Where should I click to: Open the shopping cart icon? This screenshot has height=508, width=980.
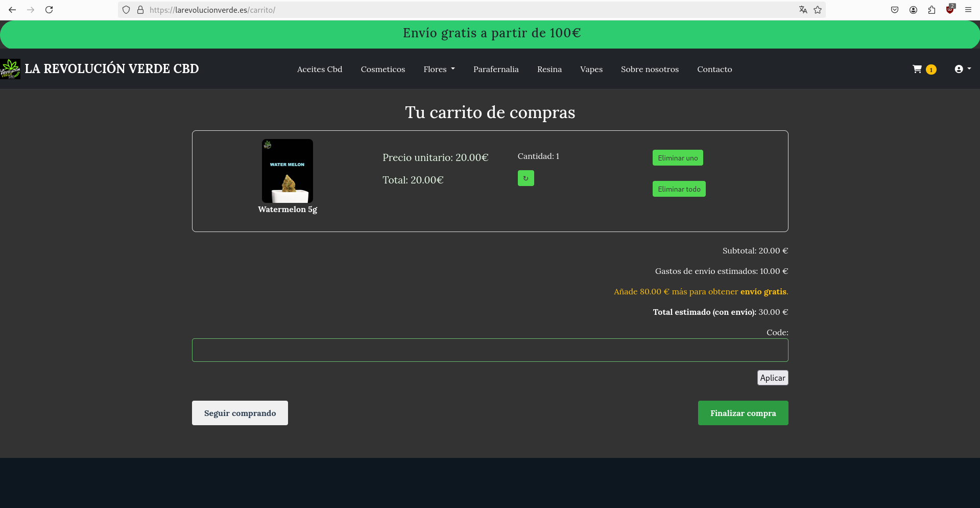[x=918, y=69]
